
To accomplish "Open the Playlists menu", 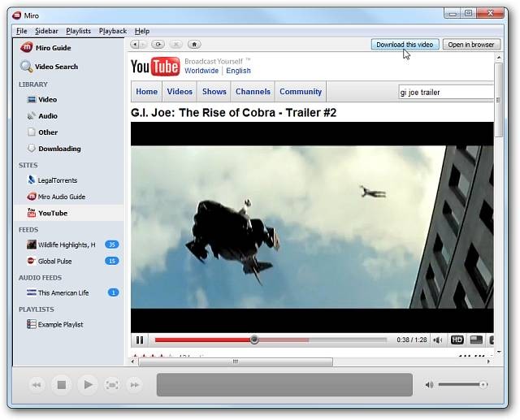I will 78,31.
